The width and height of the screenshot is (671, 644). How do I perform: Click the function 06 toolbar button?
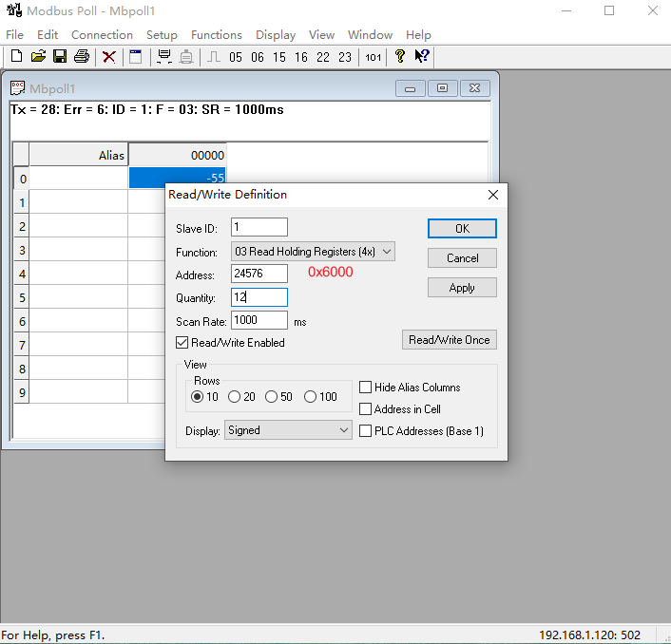[x=258, y=57]
